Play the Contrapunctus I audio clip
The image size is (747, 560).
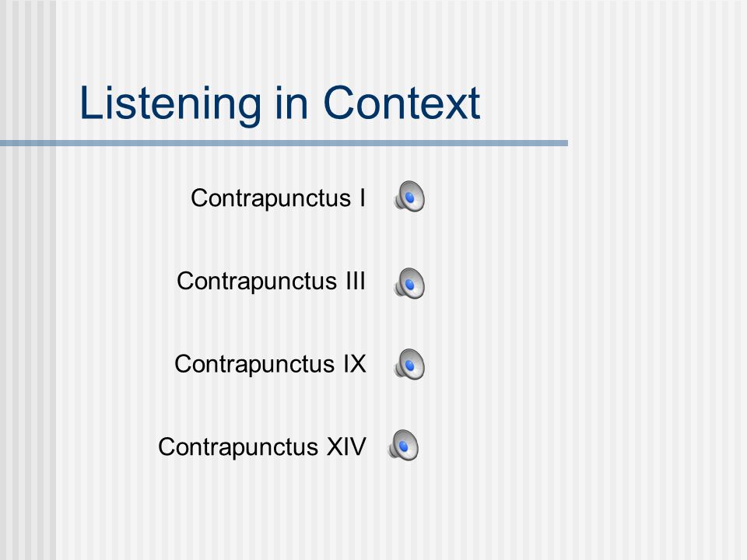(409, 196)
